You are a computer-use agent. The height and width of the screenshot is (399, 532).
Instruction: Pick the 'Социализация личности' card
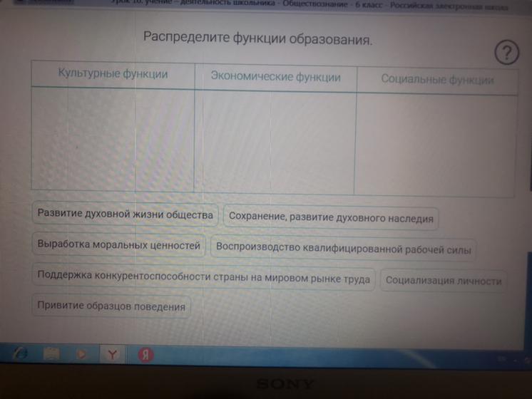point(444,280)
